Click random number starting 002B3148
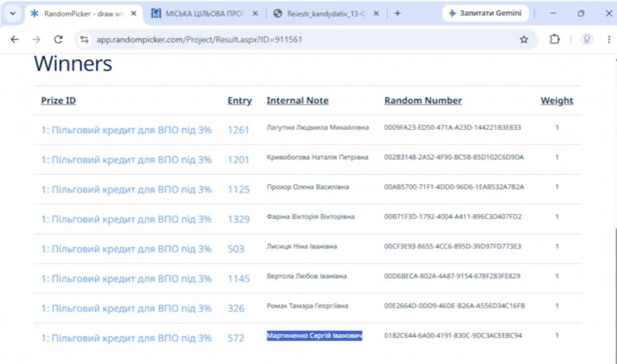 pos(454,157)
